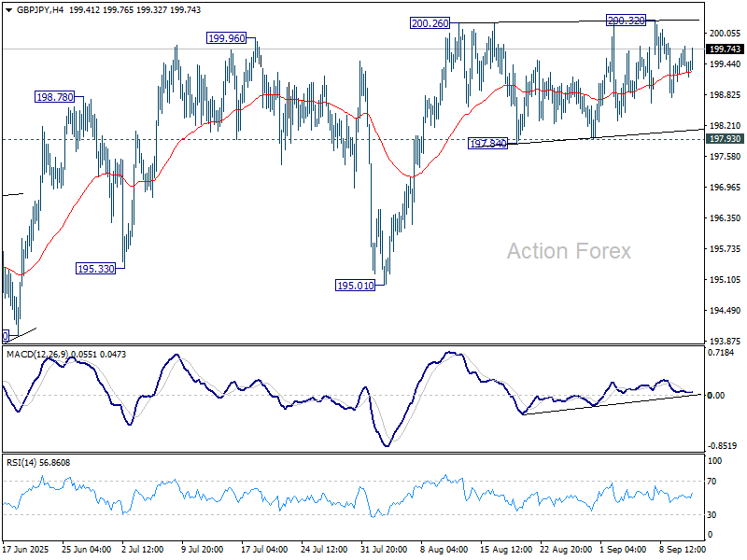Click the 199.960 price annotation
747x560 pixels.
pos(227,38)
